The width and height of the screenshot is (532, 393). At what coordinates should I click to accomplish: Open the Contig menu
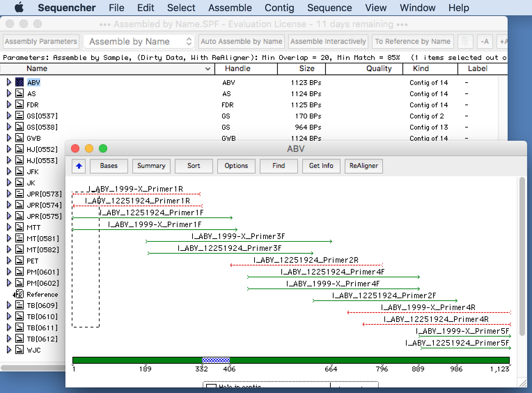coord(279,8)
